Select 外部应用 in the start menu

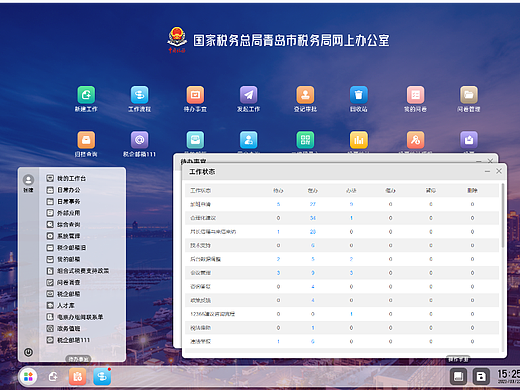(63, 213)
